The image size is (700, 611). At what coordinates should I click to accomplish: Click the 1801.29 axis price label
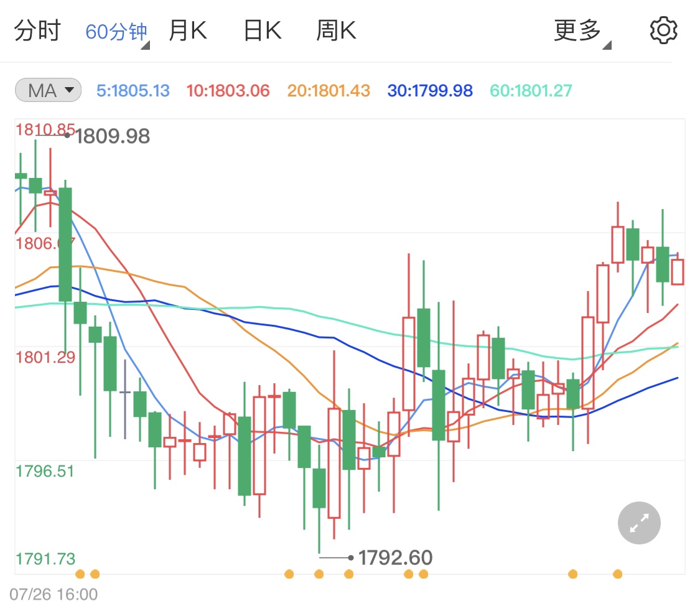click(45, 357)
